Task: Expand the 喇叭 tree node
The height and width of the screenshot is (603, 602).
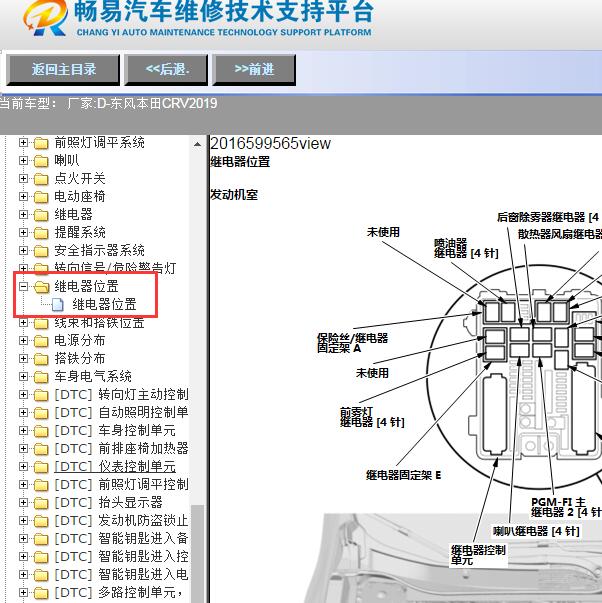Action: pos(23,160)
